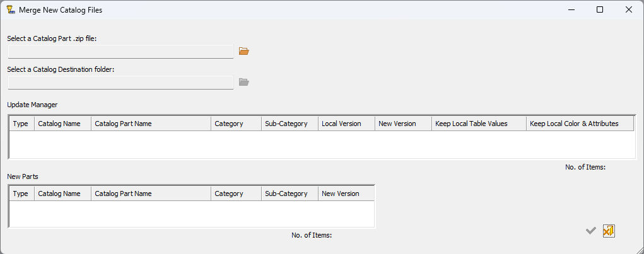Click the gray checkmark confirm icon
The image size is (644, 254).
tap(590, 231)
